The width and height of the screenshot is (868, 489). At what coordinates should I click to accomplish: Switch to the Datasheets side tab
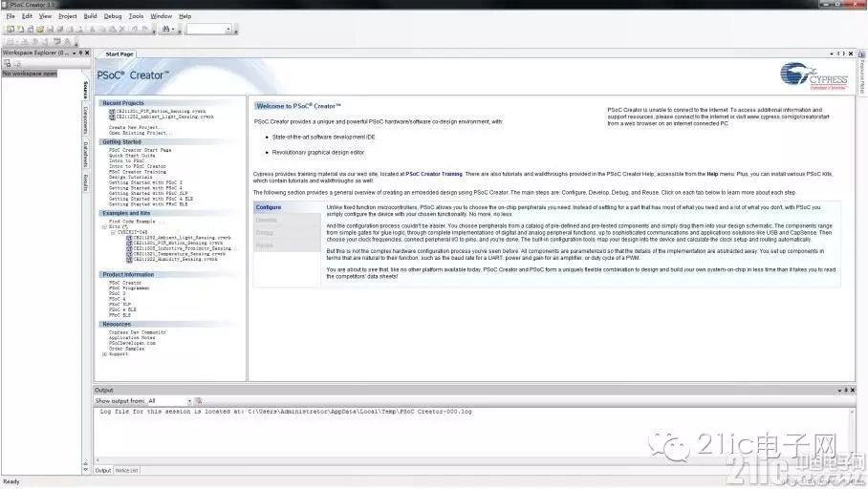86,155
